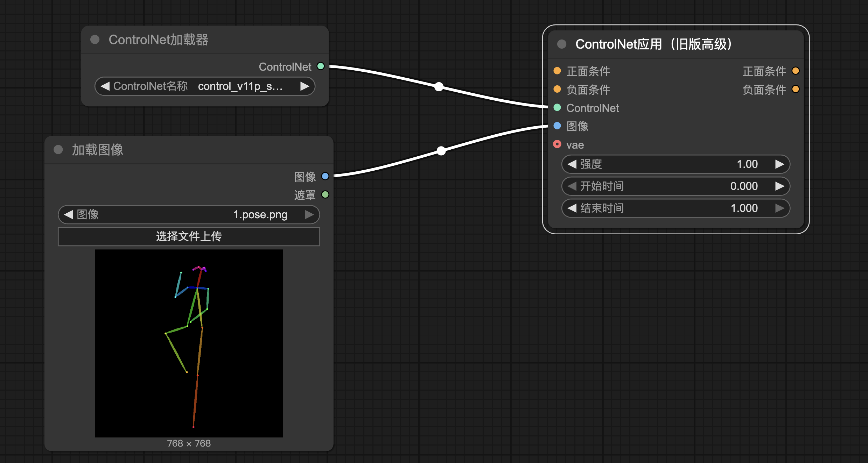This screenshot has height=463, width=868.
Task: Click 遮罩 output socket on 加载图像 node
Action: coord(325,194)
